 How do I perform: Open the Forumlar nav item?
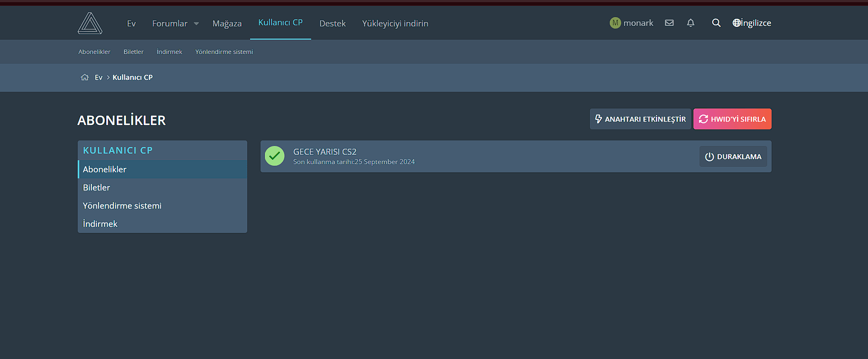click(x=170, y=24)
